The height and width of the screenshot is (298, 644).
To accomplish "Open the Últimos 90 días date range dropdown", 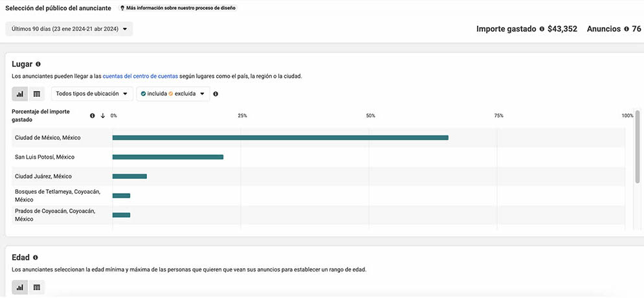I will coord(69,29).
